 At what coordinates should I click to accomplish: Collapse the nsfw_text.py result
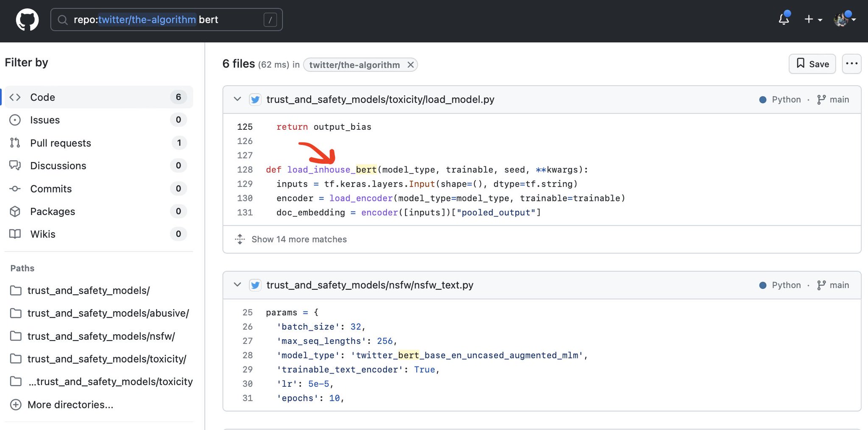pyautogui.click(x=237, y=285)
